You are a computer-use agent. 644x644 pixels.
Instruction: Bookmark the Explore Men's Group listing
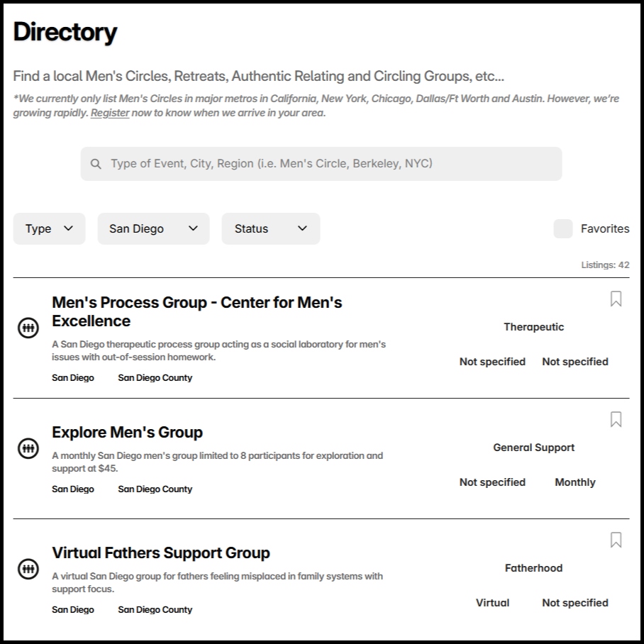pyautogui.click(x=616, y=421)
